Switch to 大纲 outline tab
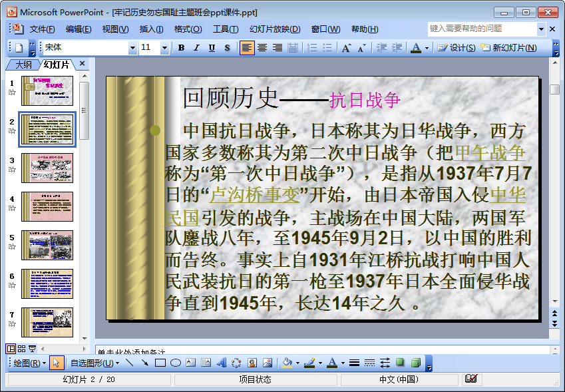565x392 pixels. (23, 65)
